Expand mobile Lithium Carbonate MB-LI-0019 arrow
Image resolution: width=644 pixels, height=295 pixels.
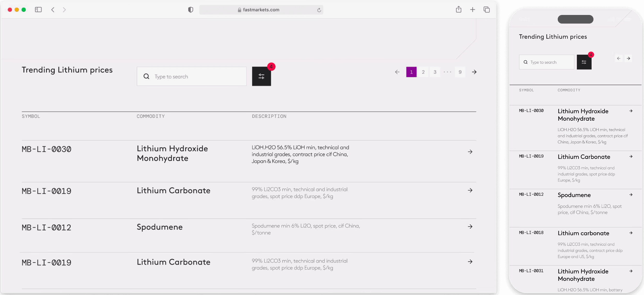(x=631, y=157)
